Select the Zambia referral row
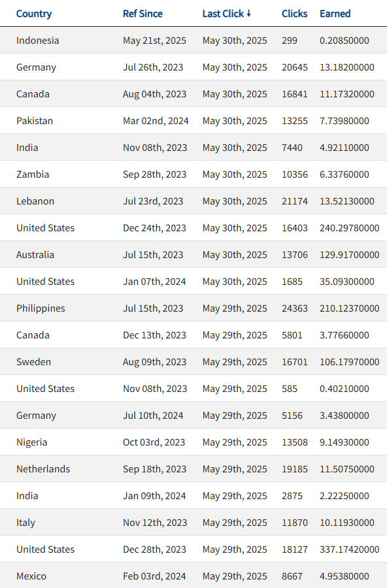The height and width of the screenshot is (588, 387). point(193,174)
